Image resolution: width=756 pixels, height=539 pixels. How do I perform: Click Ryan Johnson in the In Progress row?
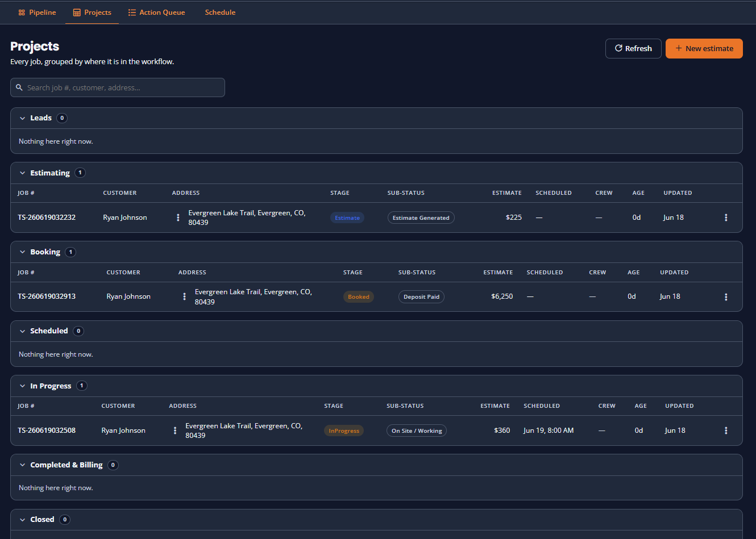click(123, 431)
